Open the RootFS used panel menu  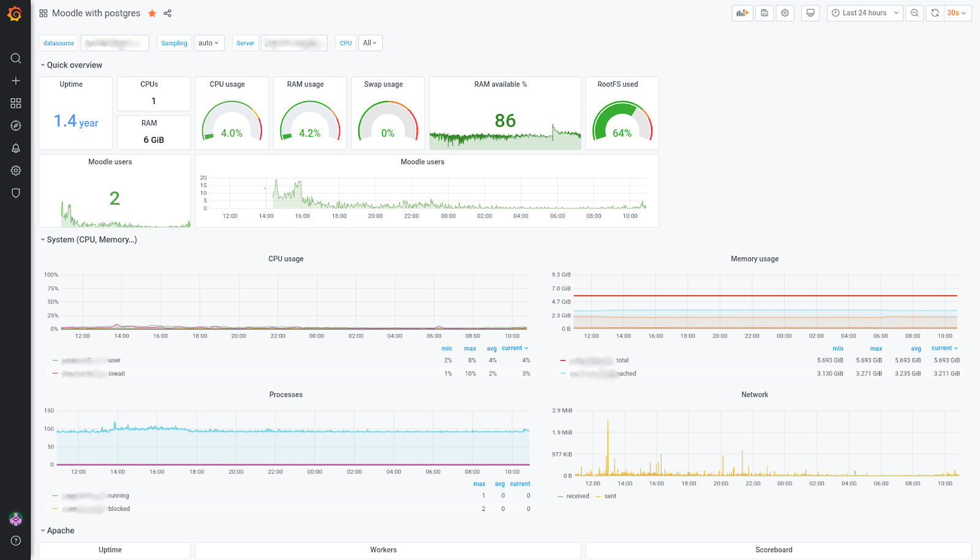tap(617, 85)
